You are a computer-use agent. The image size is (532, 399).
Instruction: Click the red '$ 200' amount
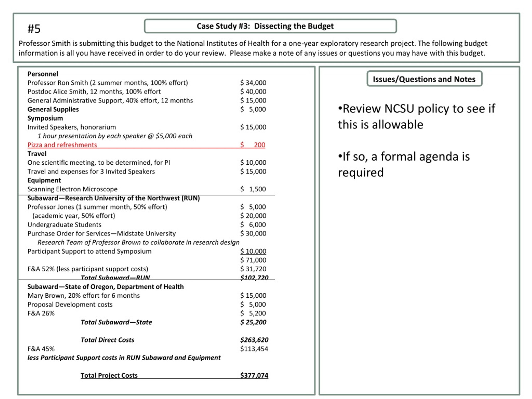click(x=253, y=145)
